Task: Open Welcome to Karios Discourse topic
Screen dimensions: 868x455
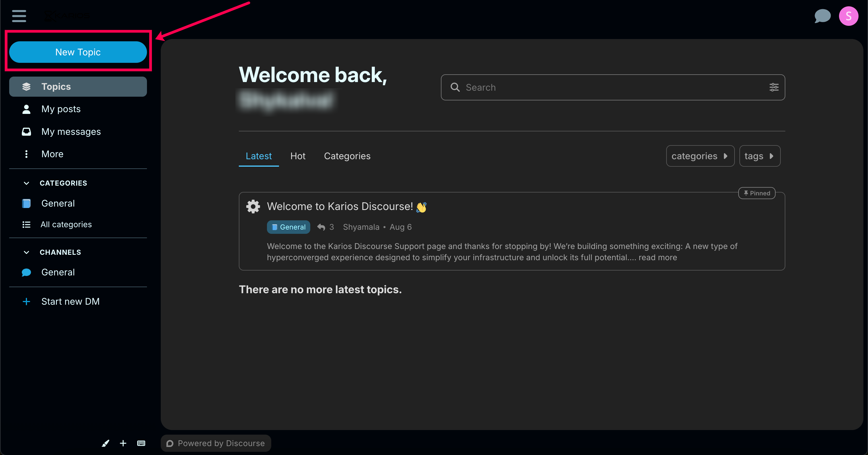Action: (x=340, y=207)
